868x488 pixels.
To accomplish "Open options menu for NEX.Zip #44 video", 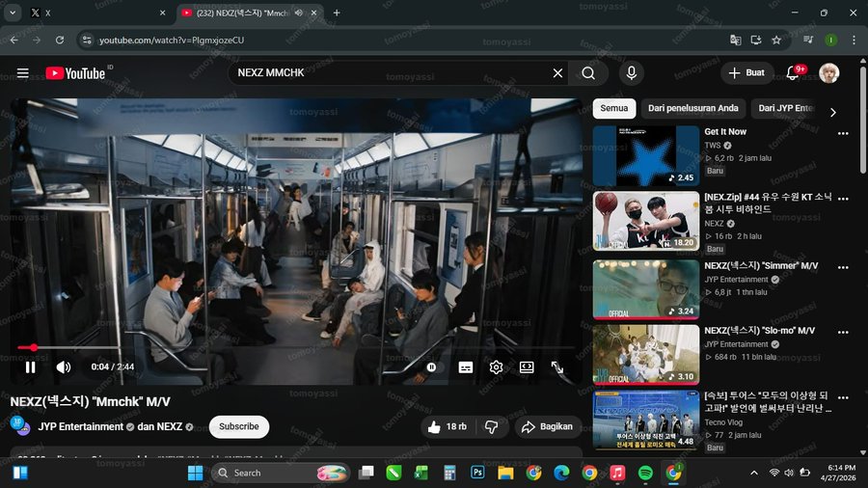I will (x=843, y=199).
